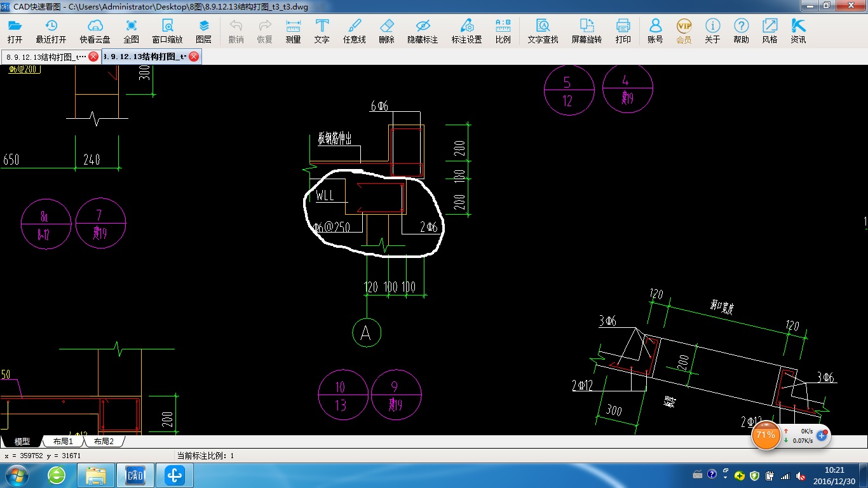The height and width of the screenshot is (488, 868).
Task: Redo with the 恢复 button
Action: 265,31
